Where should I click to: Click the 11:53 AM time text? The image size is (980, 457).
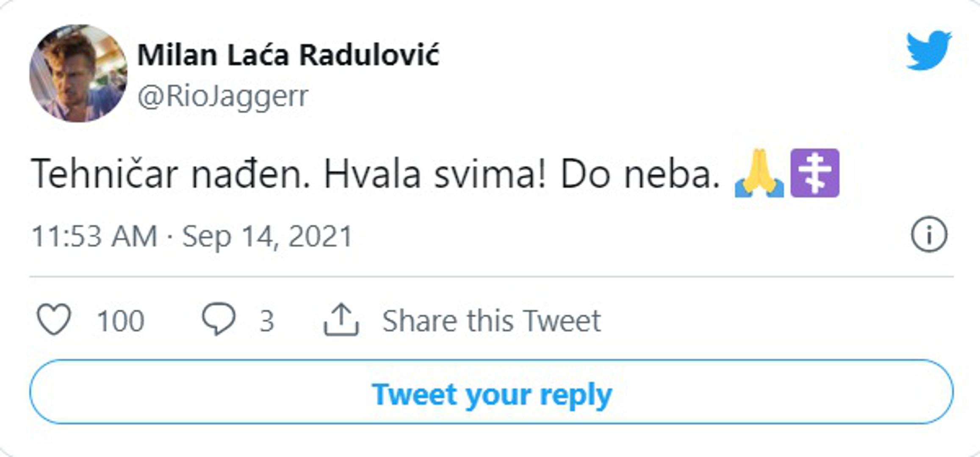click(94, 236)
